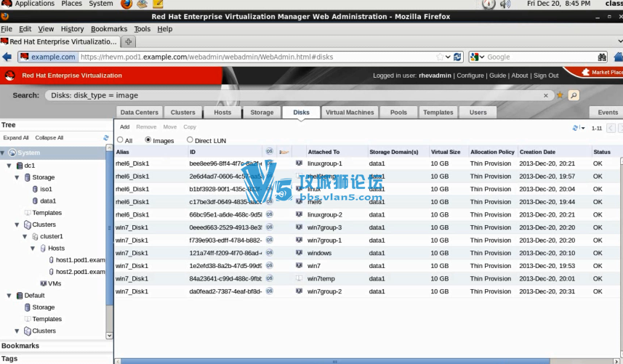Image resolution: width=623 pixels, height=364 pixels.
Task: Collapse the cluster1 node
Action: click(x=25, y=237)
